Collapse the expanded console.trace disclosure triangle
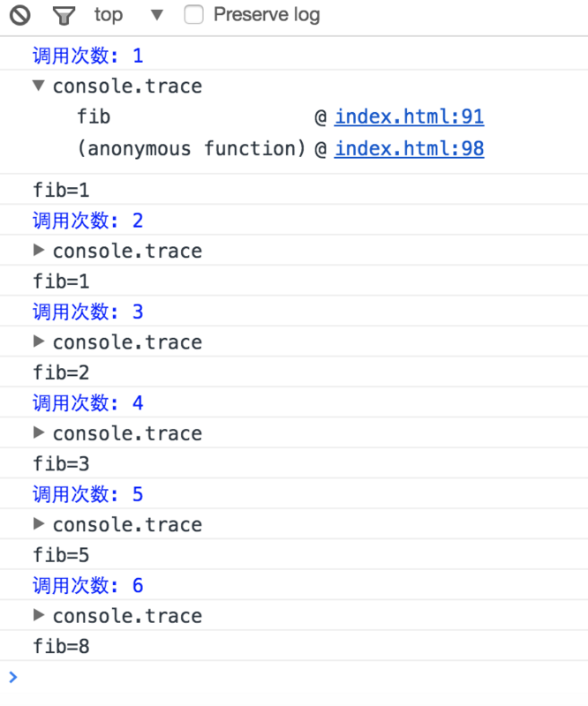This screenshot has width=588, height=706. point(39,86)
